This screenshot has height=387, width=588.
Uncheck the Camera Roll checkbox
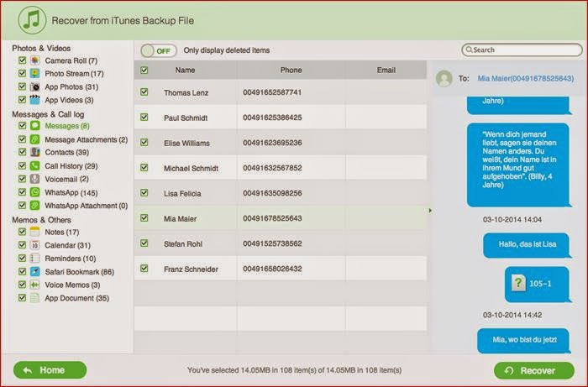22,60
